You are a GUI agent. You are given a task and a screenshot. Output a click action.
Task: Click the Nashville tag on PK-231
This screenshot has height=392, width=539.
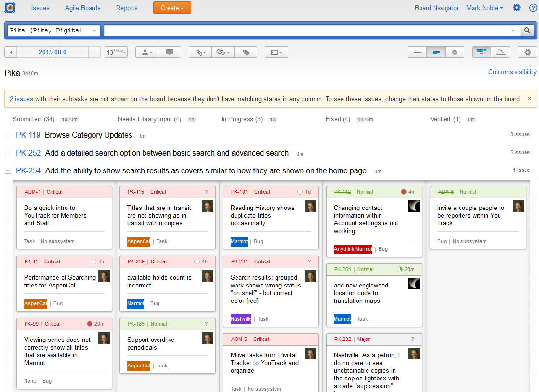tap(241, 319)
